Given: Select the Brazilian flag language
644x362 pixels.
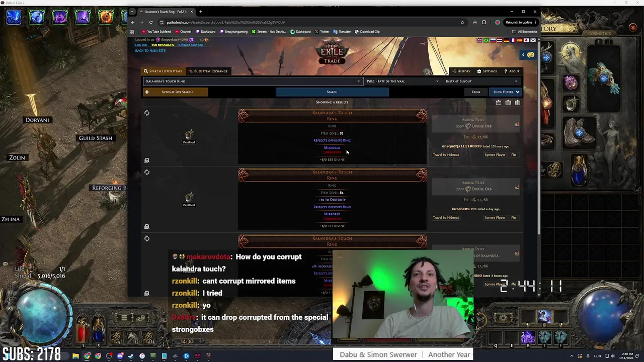Looking at the screenshot, I should click(487, 41).
